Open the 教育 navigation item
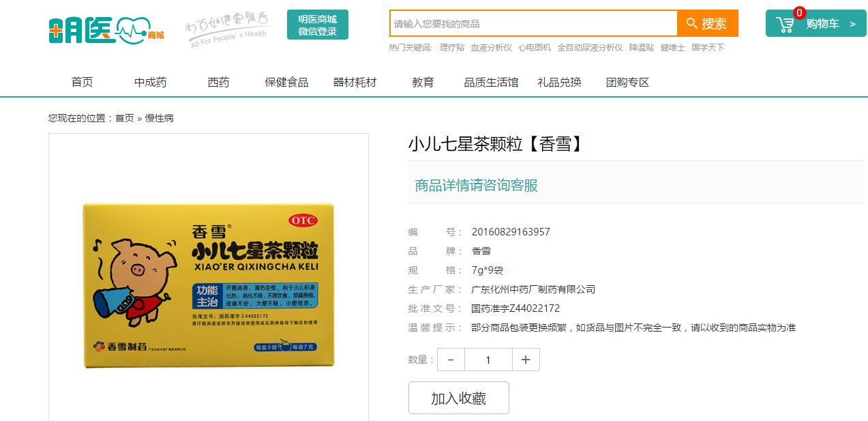The width and height of the screenshot is (868, 421). pos(423,83)
